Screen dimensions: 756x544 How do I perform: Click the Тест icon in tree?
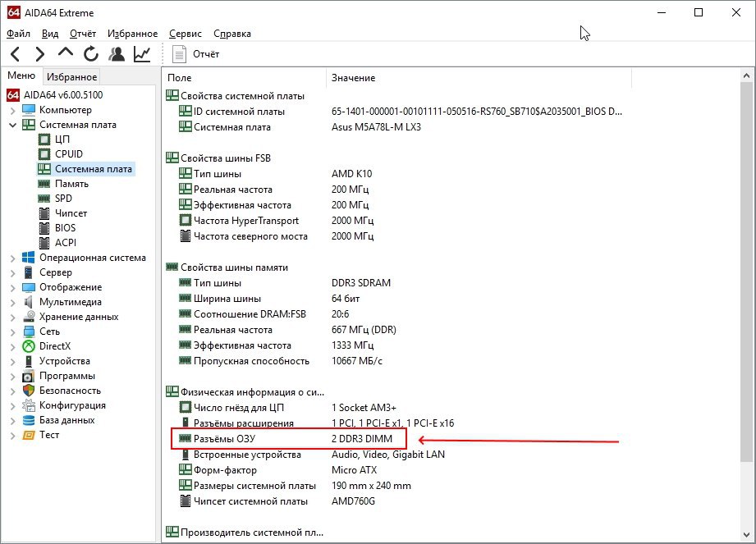click(x=29, y=435)
